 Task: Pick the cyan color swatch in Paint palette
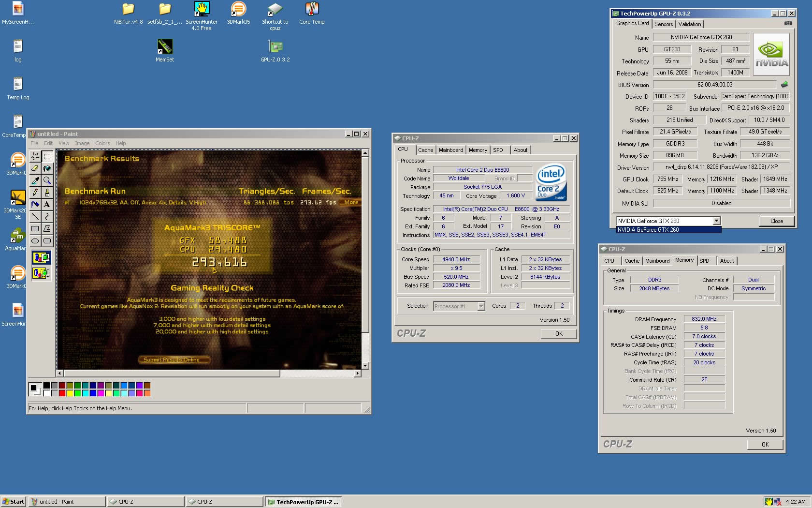tap(85, 393)
